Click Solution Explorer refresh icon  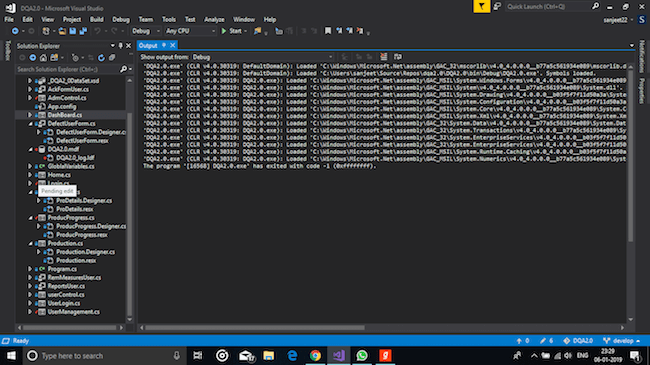coord(101,58)
